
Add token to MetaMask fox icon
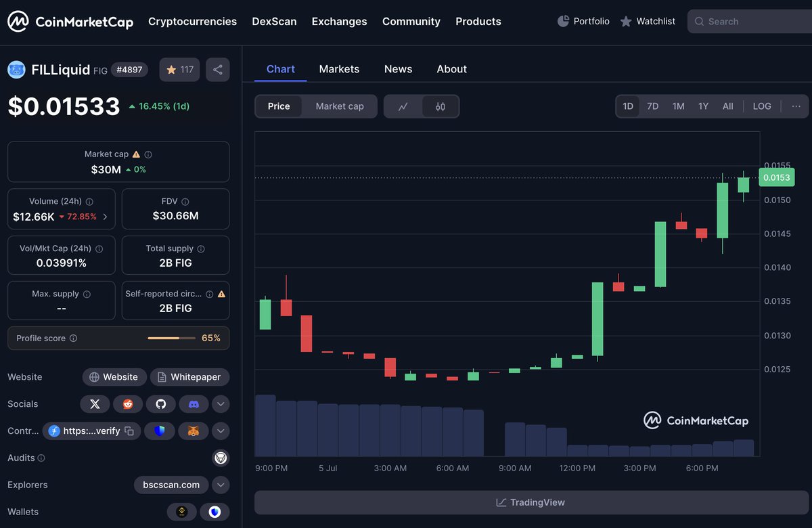194,431
